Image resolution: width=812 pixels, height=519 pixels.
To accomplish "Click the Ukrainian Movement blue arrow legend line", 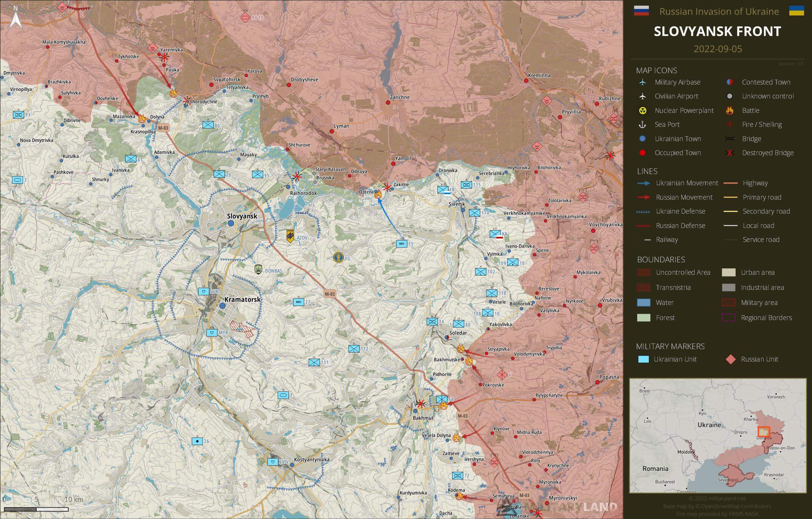I will pyautogui.click(x=644, y=183).
